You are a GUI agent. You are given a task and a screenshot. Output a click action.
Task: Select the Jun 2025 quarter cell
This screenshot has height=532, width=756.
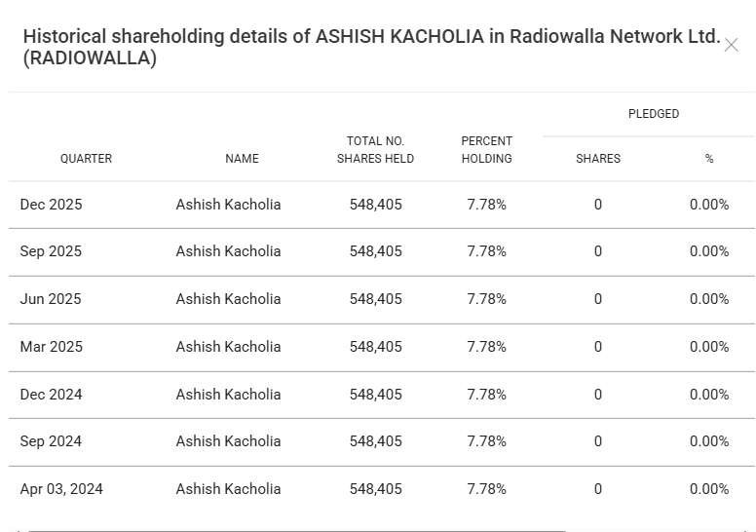(x=51, y=299)
